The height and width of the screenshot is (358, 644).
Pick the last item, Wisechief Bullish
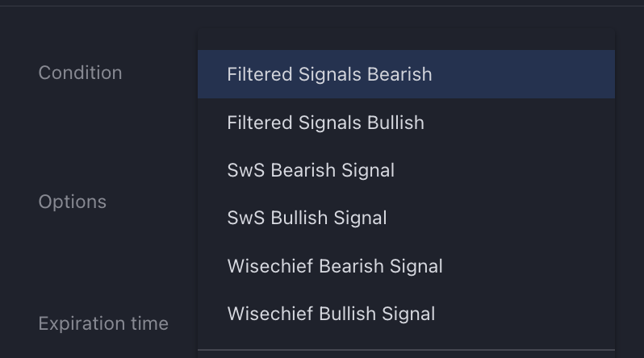[331, 314]
